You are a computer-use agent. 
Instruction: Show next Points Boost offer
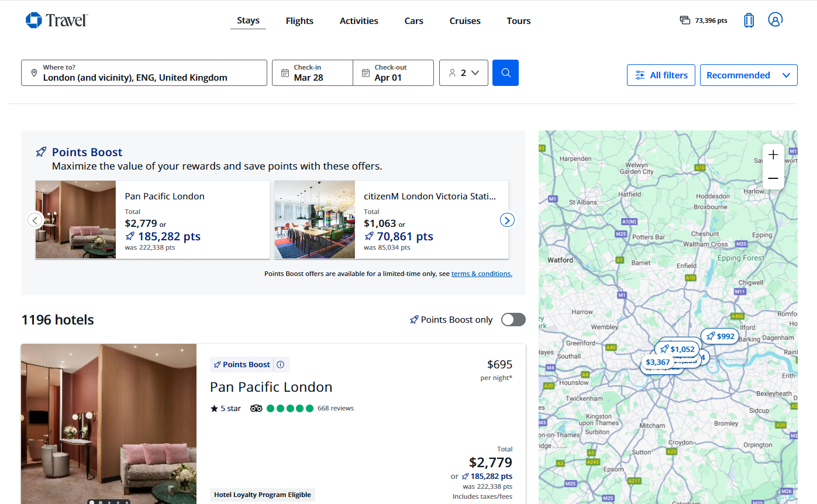[507, 220]
